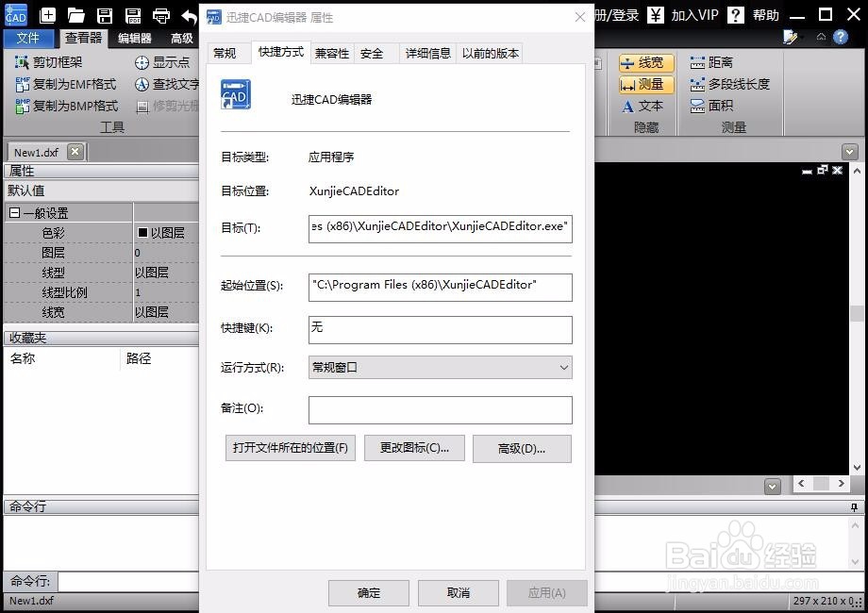Image resolution: width=868 pixels, height=613 pixels.
Task: Select the 距离 distance measure tool
Action: tap(711, 62)
